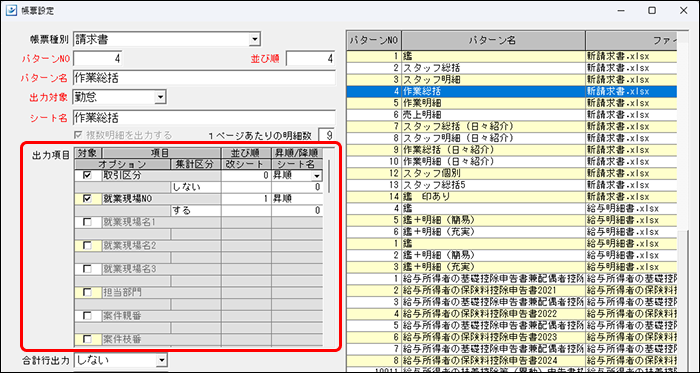700x373 pixels.
Task: Check the 就業現場名1 checkbox
Action: (x=88, y=222)
